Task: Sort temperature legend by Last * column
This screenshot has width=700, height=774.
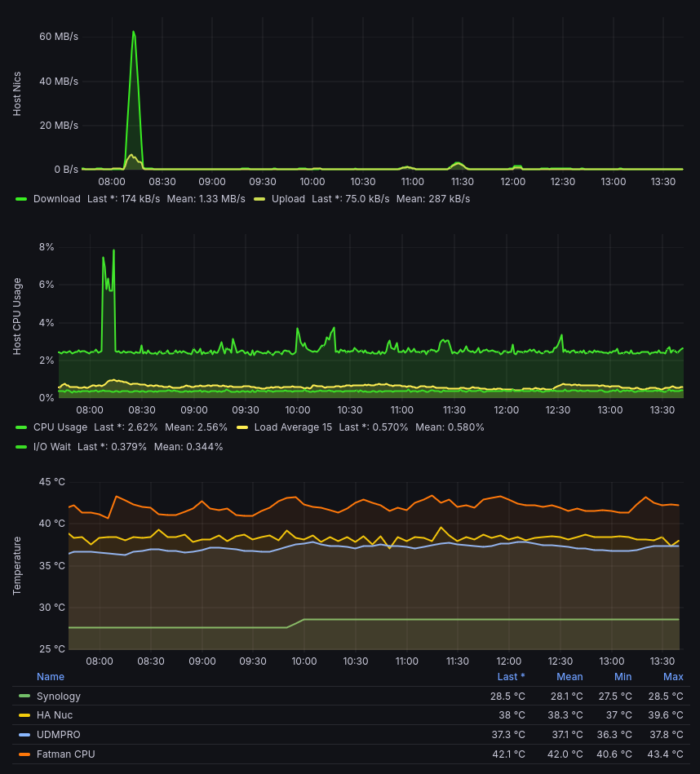Action: pos(511,677)
